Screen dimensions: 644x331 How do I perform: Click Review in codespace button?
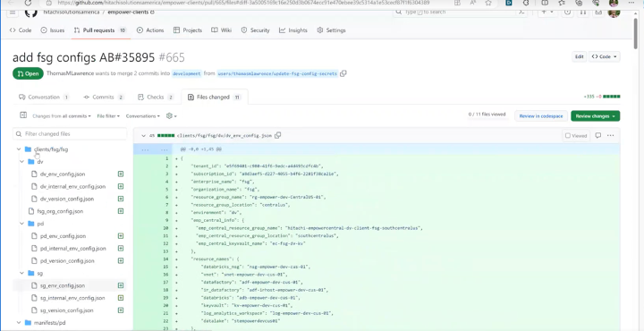click(541, 116)
